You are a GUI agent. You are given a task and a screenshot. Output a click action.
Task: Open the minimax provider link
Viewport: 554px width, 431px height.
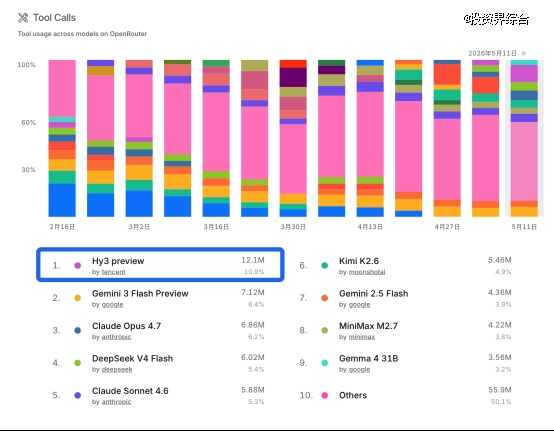pyautogui.click(x=362, y=337)
